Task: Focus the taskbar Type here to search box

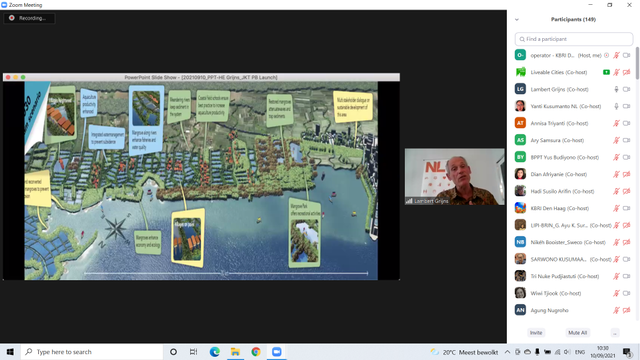Action: click(x=91, y=352)
